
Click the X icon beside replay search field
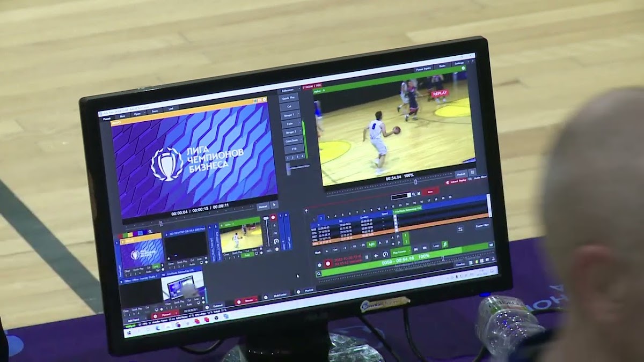click(419, 194)
